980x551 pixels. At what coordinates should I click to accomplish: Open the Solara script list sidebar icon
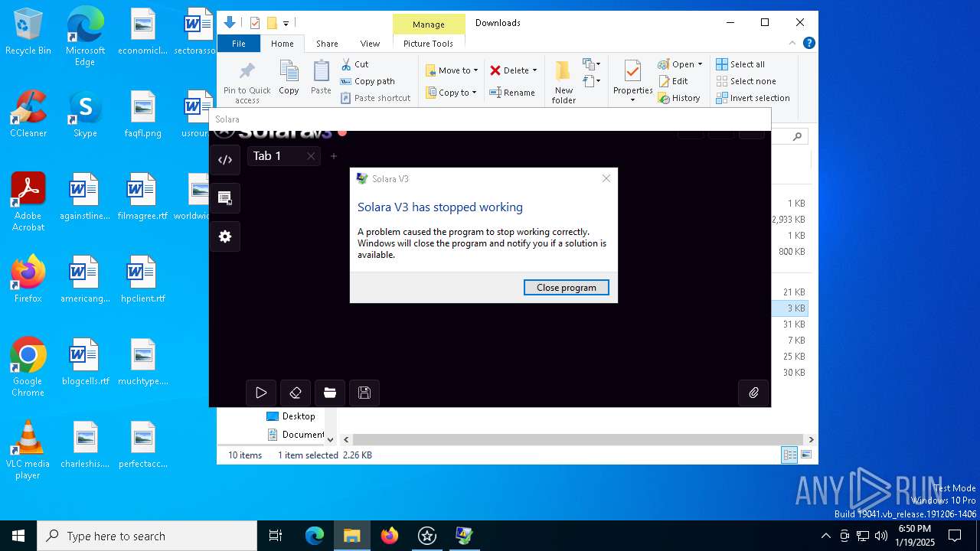225,198
